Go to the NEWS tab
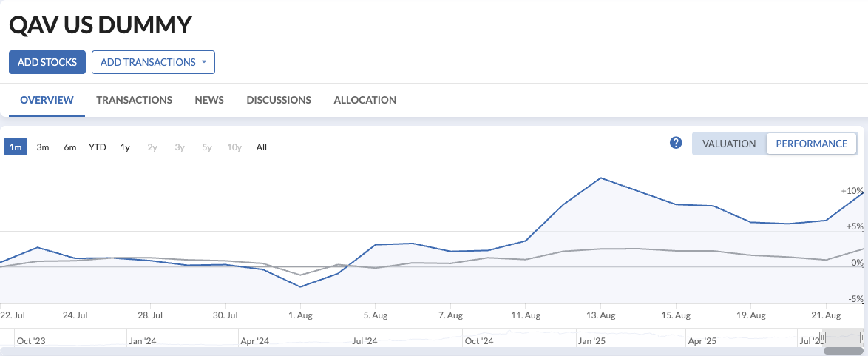Screen dimensions: 868x356 pos(209,101)
